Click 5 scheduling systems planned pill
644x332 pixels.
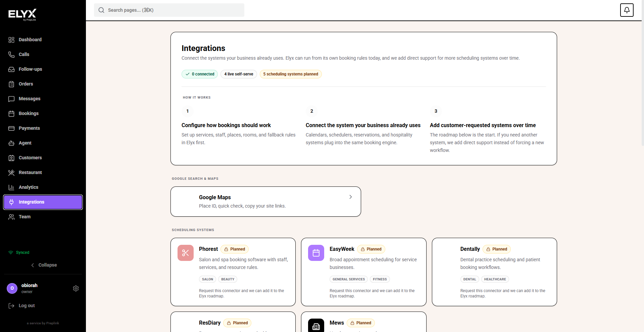click(291, 74)
